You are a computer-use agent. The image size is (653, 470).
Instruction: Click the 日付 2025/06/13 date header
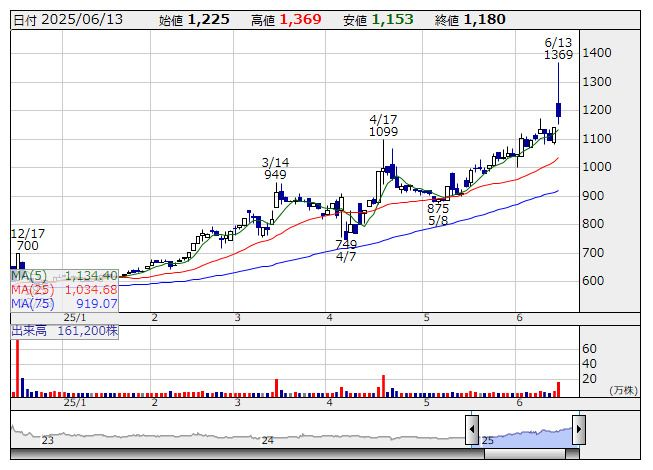click(68, 20)
